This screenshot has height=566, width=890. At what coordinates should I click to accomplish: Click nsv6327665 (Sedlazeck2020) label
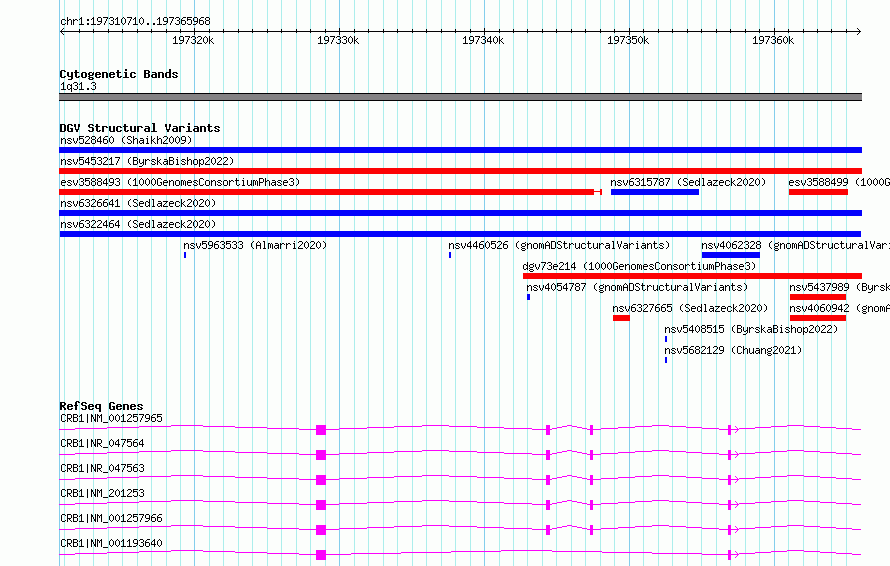point(690,308)
